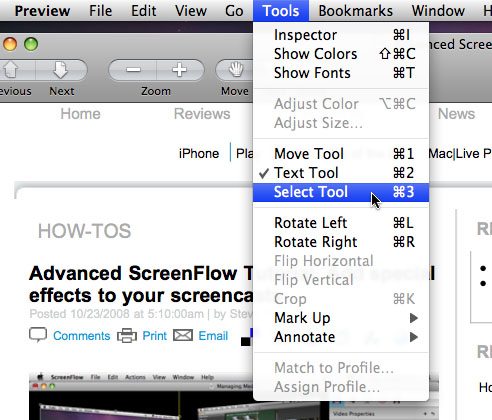Open the File menu
The height and width of the screenshot is (420, 492).
pyautogui.click(x=100, y=11)
